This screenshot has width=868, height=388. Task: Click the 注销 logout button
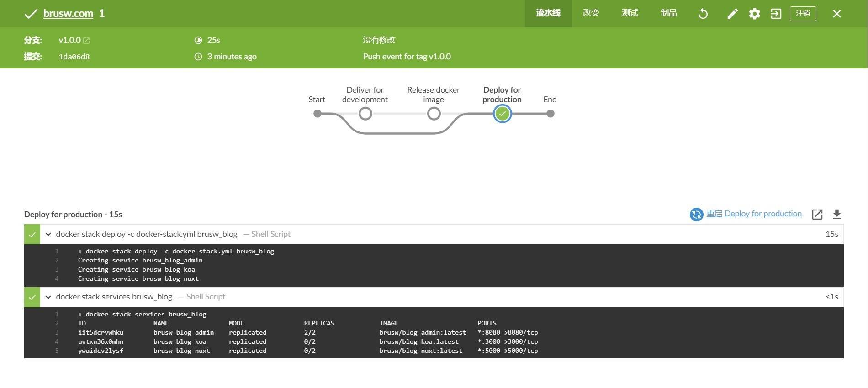(x=803, y=14)
